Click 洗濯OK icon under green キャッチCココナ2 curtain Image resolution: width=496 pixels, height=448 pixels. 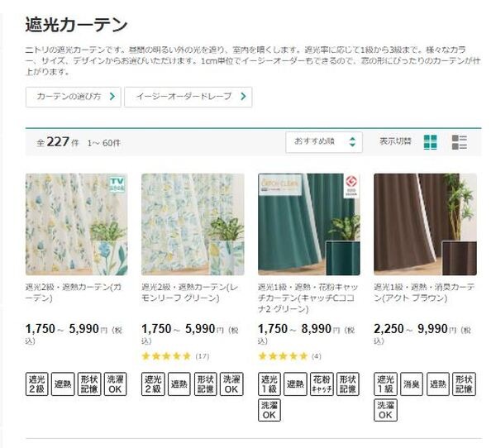coord(269,410)
